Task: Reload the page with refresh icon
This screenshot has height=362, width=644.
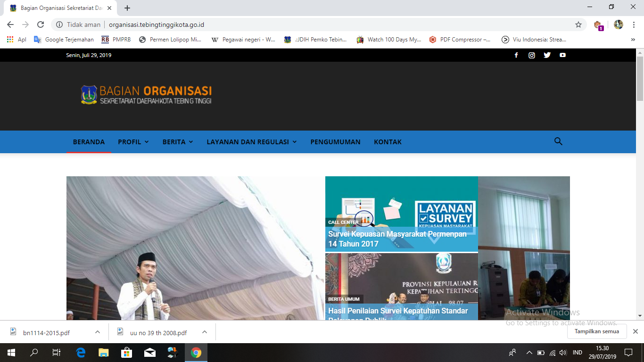Action: (x=41, y=25)
